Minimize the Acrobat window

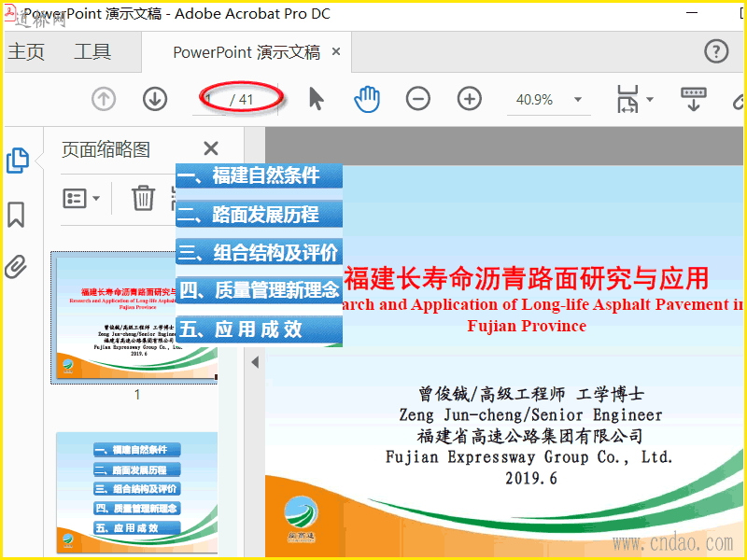[692, 13]
